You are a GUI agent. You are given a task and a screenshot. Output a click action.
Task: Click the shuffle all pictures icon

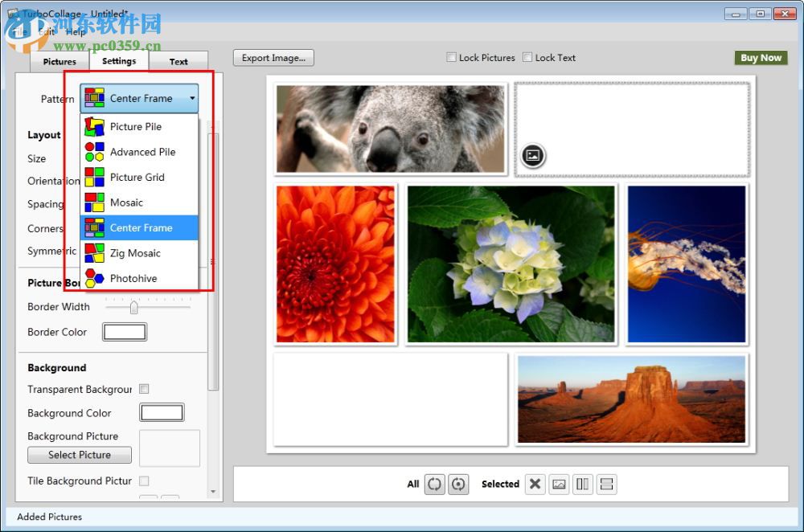pyautogui.click(x=435, y=484)
